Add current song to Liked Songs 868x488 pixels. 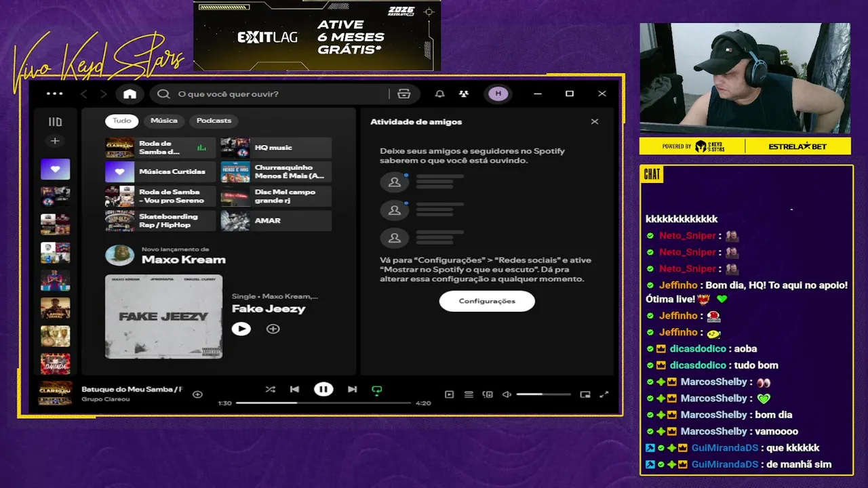[x=197, y=394]
